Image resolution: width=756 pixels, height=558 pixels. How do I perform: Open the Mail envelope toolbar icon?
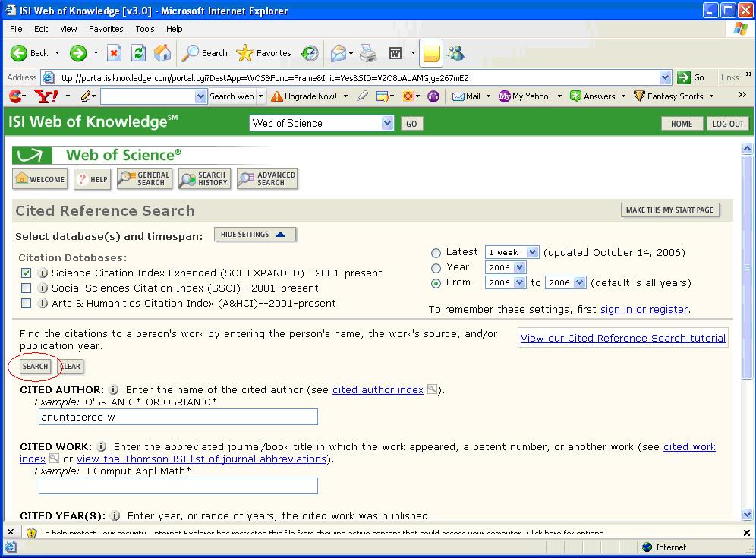coord(339,53)
